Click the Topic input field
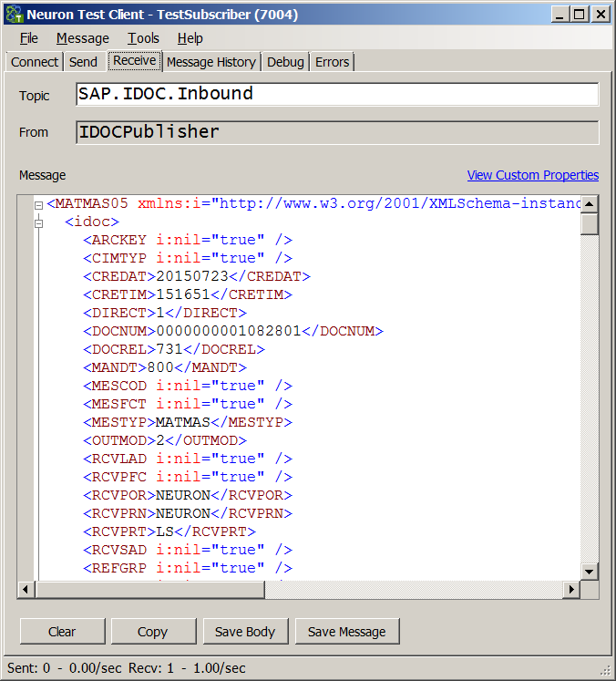 pyautogui.click(x=337, y=94)
